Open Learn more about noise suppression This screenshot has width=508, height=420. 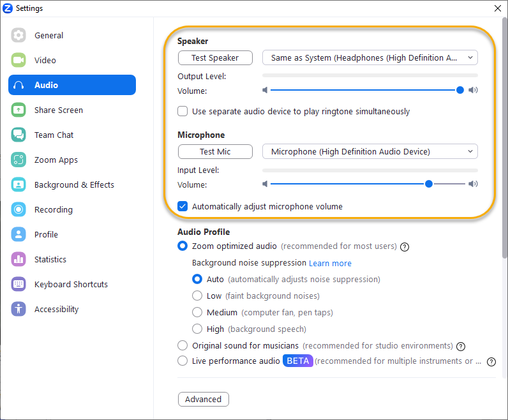[330, 263]
